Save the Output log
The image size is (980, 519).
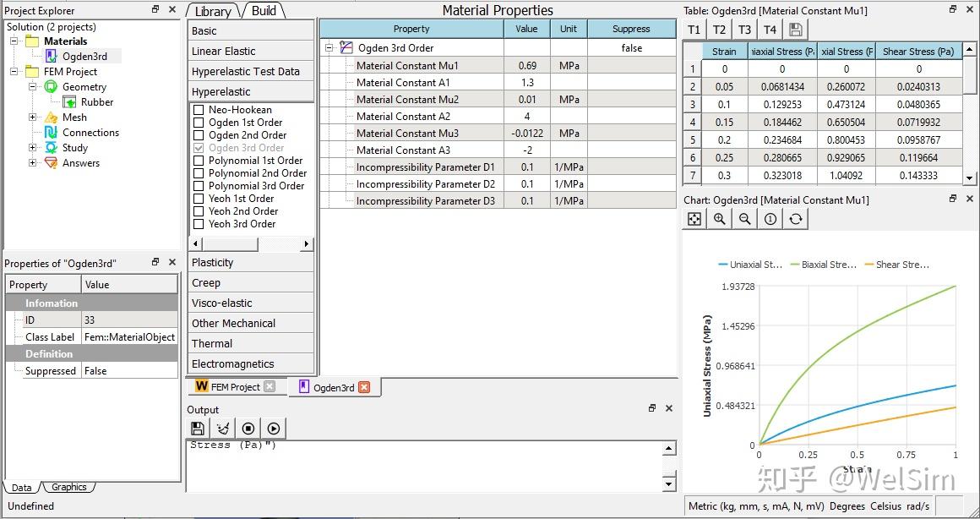click(x=198, y=429)
